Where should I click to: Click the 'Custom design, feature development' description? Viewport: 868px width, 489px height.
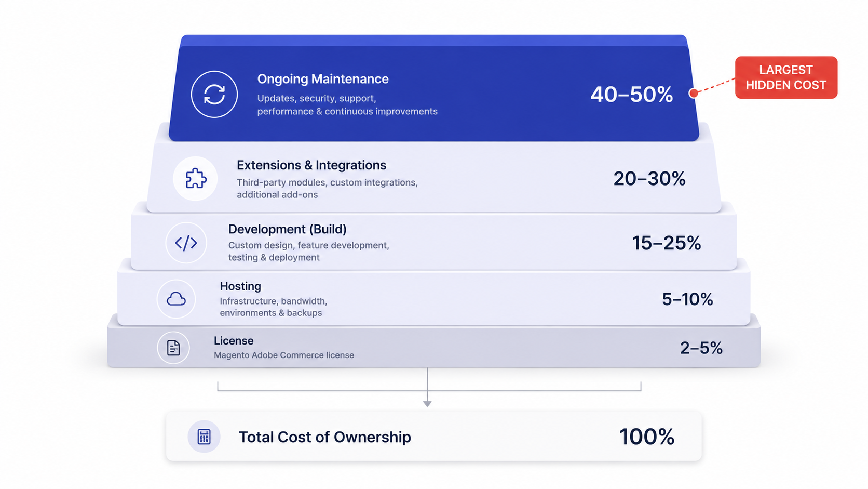308,251
